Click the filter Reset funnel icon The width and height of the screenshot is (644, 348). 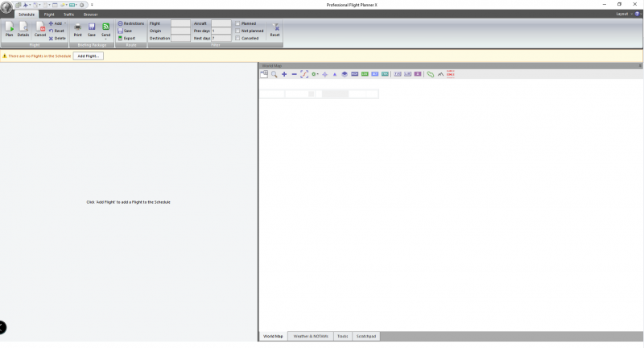[x=275, y=29]
